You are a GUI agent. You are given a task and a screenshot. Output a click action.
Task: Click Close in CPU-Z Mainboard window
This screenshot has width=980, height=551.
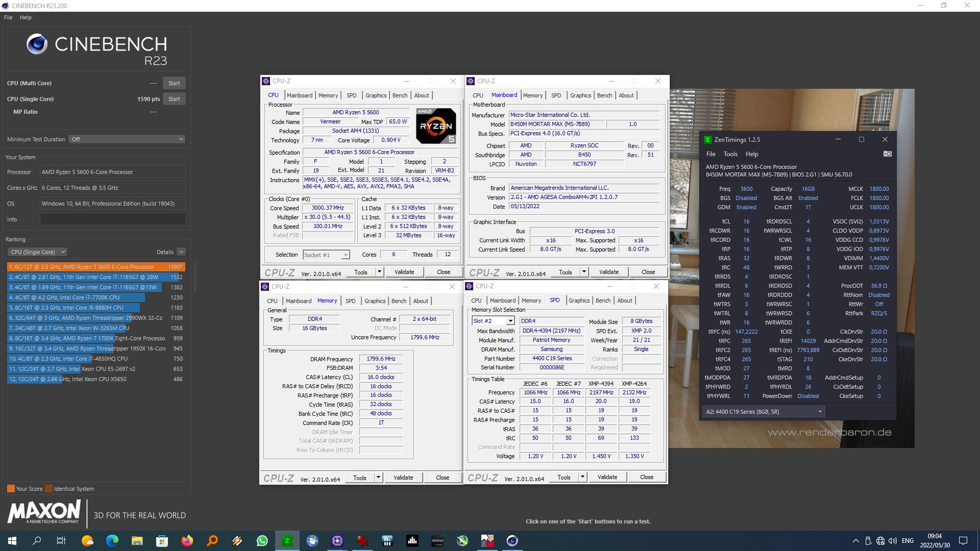(648, 272)
